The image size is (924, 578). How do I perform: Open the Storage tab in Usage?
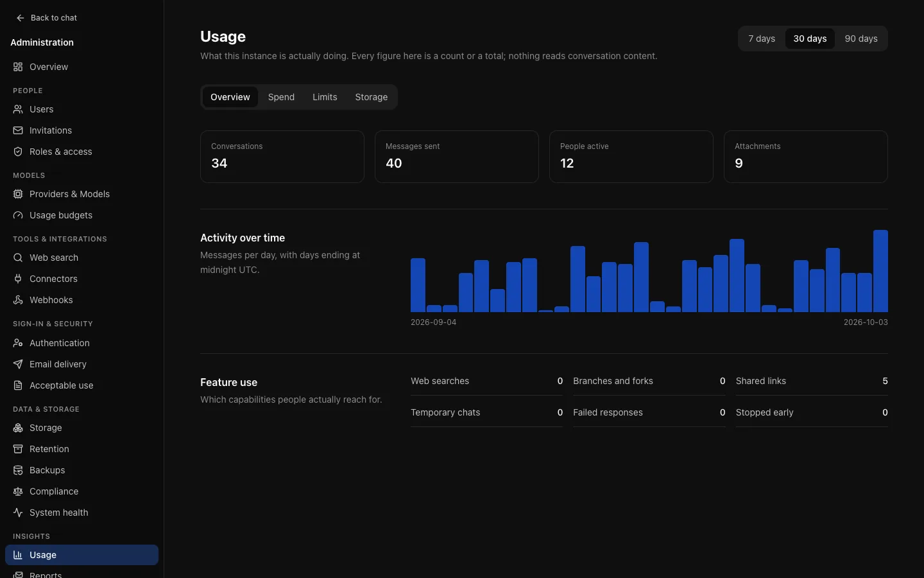click(372, 97)
